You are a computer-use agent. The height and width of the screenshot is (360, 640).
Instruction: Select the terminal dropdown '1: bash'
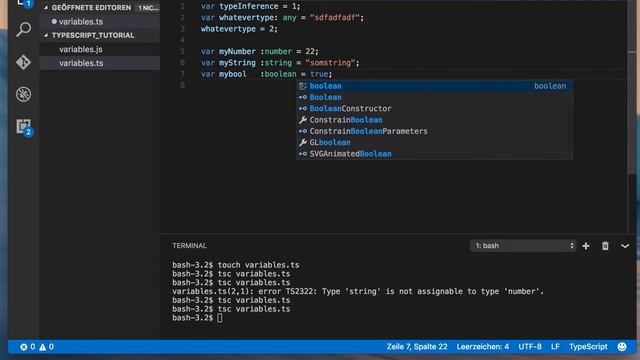coord(523,246)
